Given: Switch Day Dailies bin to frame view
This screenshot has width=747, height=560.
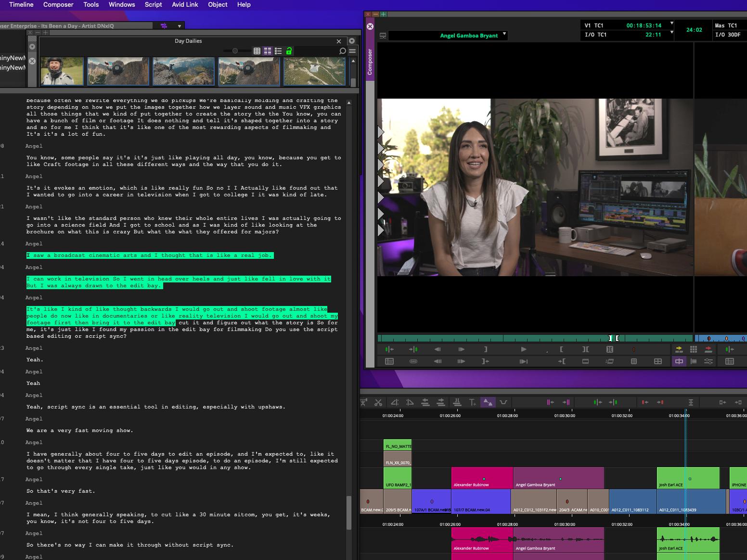Looking at the screenshot, I should pos(268,51).
